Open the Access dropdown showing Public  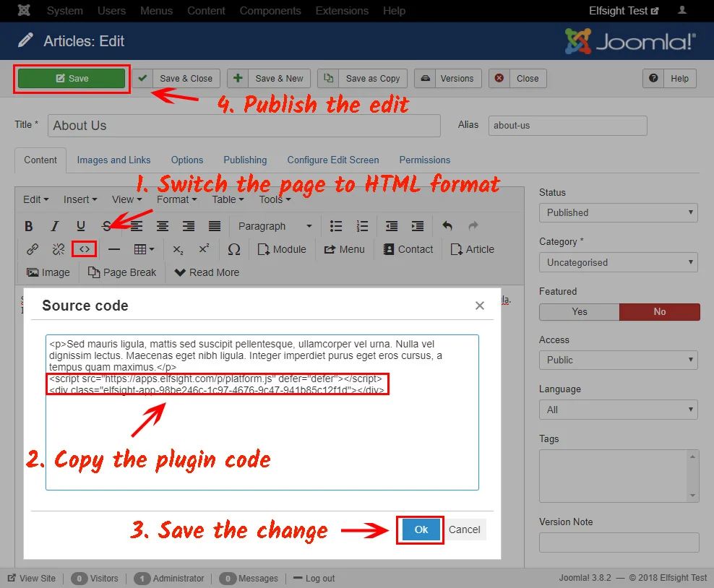(619, 360)
